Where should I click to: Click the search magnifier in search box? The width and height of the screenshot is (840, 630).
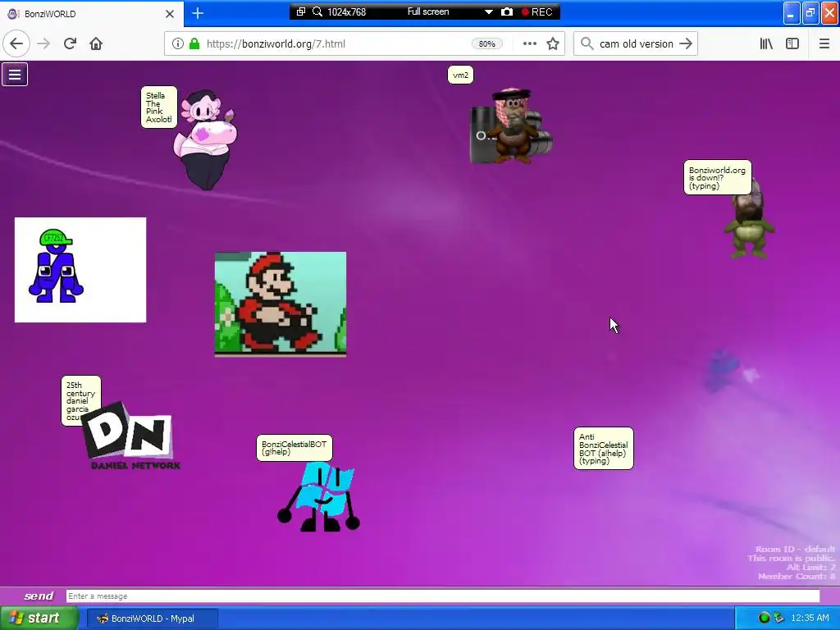click(587, 44)
